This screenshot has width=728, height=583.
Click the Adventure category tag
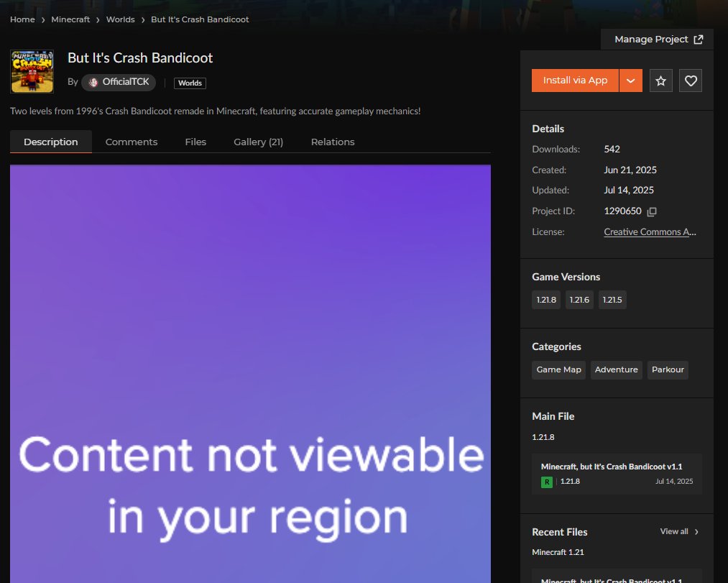pos(616,369)
